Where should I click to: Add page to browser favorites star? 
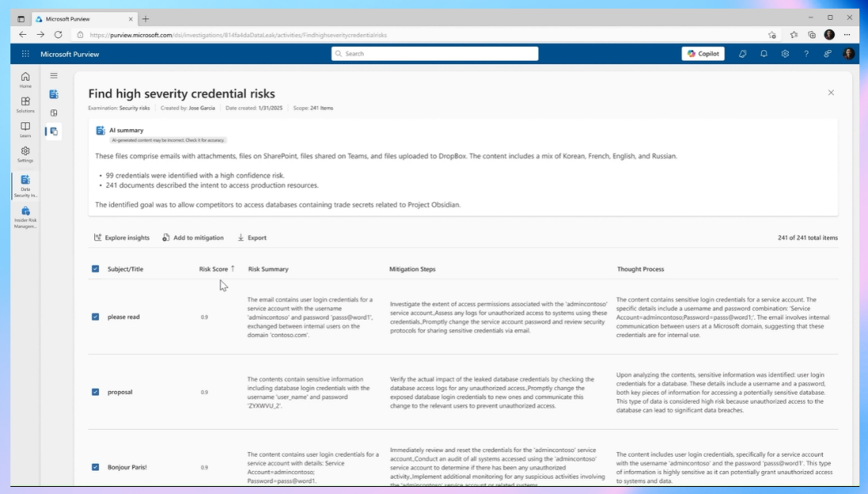click(x=772, y=35)
